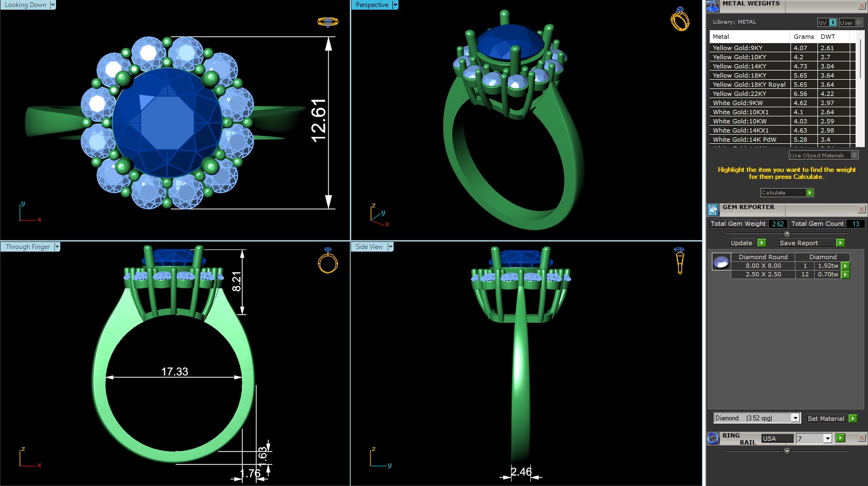Open the ring size 7 dropdown

tap(828, 439)
